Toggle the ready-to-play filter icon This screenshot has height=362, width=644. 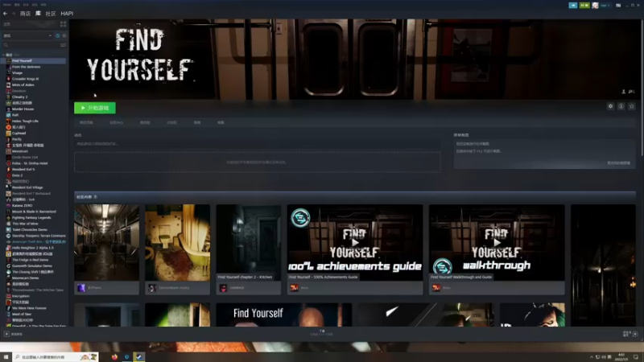pos(64,35)
